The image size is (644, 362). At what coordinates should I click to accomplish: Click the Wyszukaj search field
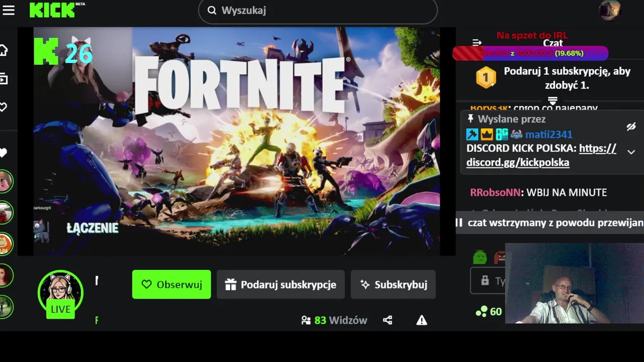click(x=318, y=11)
